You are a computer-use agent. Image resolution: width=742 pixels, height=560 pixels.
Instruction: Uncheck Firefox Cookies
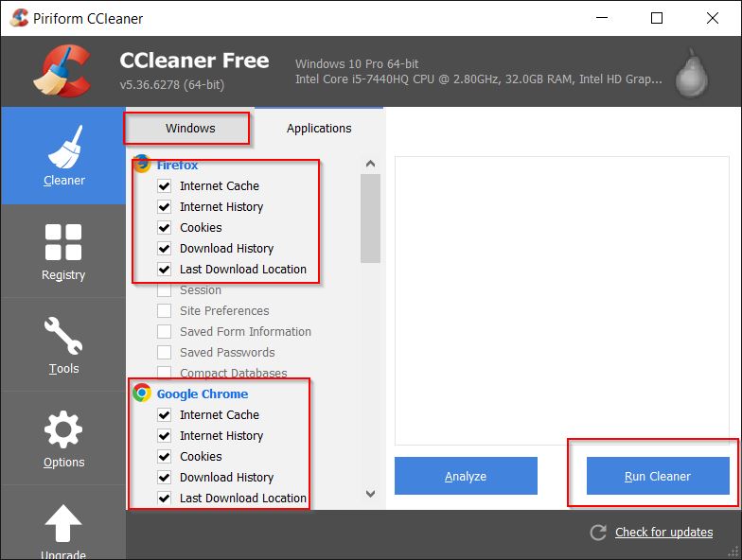(x=165, y=227)
